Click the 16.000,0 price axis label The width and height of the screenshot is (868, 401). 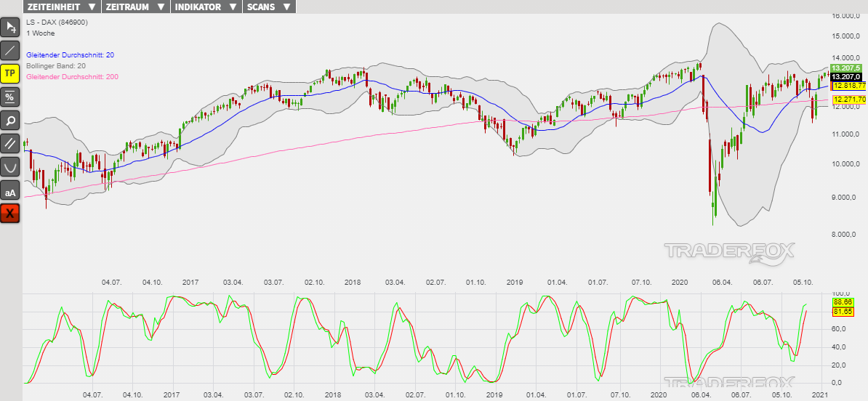point(845,16)
